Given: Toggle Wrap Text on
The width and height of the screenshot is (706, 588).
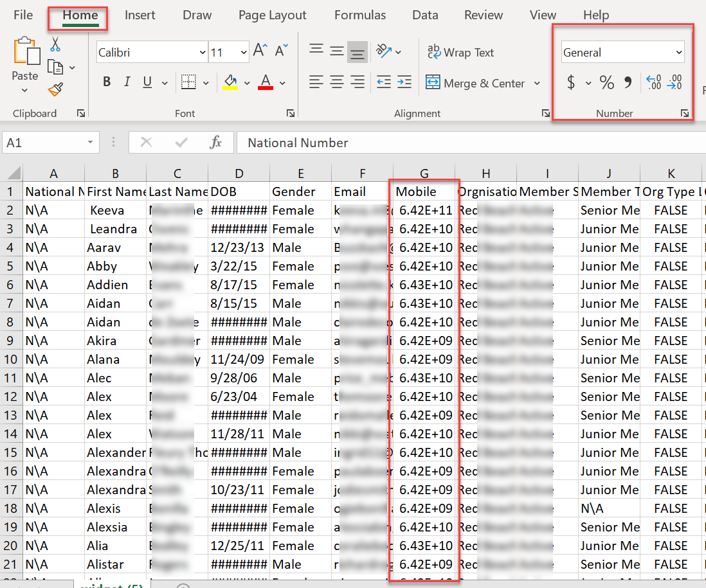Looking at the screenshot, I should [460, 53].
